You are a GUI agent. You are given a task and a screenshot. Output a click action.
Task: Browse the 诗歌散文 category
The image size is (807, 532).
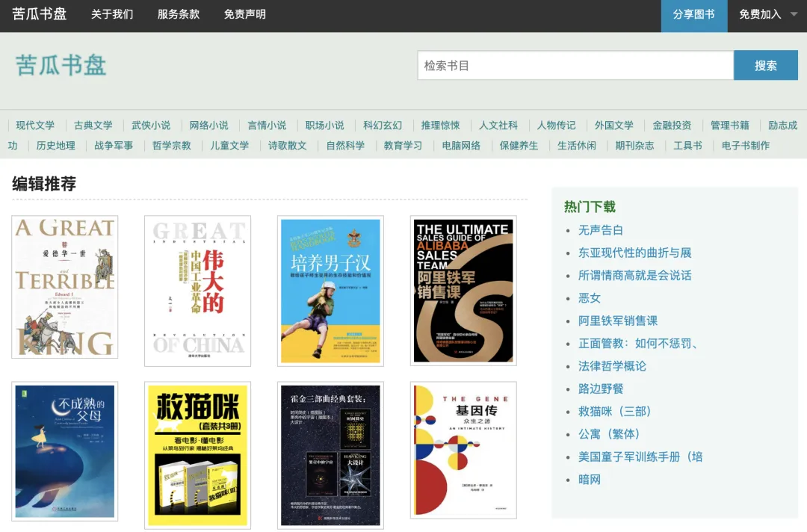[x=287, y=146]
